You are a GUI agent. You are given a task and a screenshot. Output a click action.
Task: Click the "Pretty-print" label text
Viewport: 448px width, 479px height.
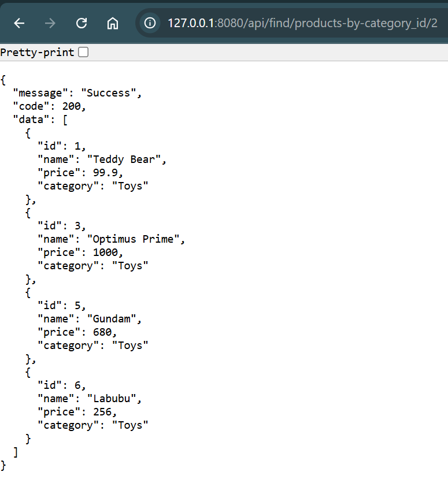pos(37,53)
